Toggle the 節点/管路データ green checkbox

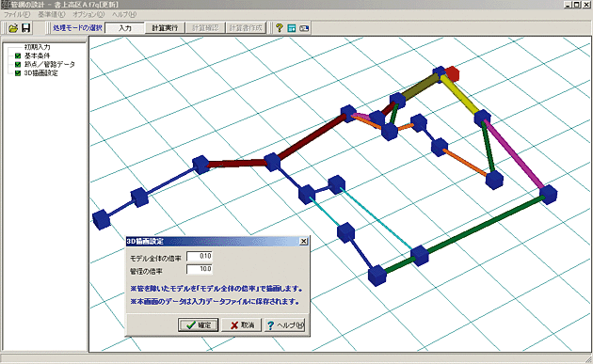17,64
